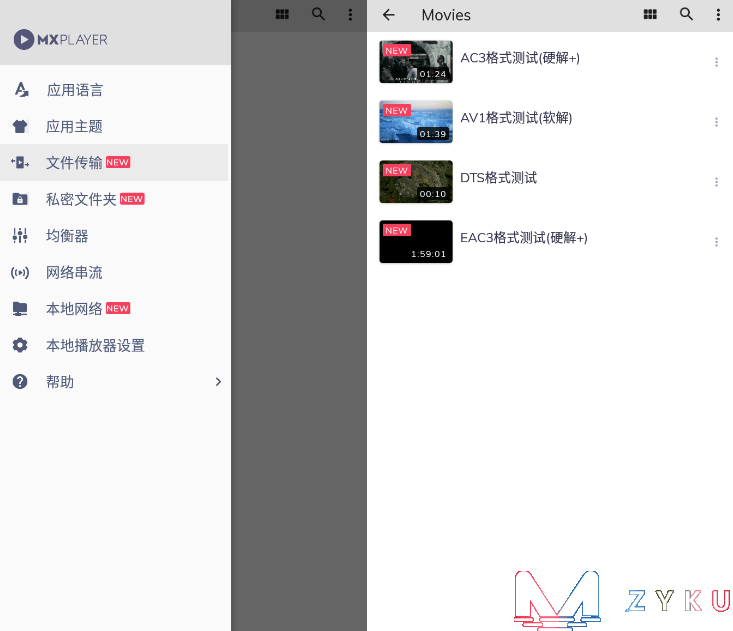Screen dimensions: 733x631
Task: Open AC3格式测试 video thumbnail
Action: click(x=416, y=62)
